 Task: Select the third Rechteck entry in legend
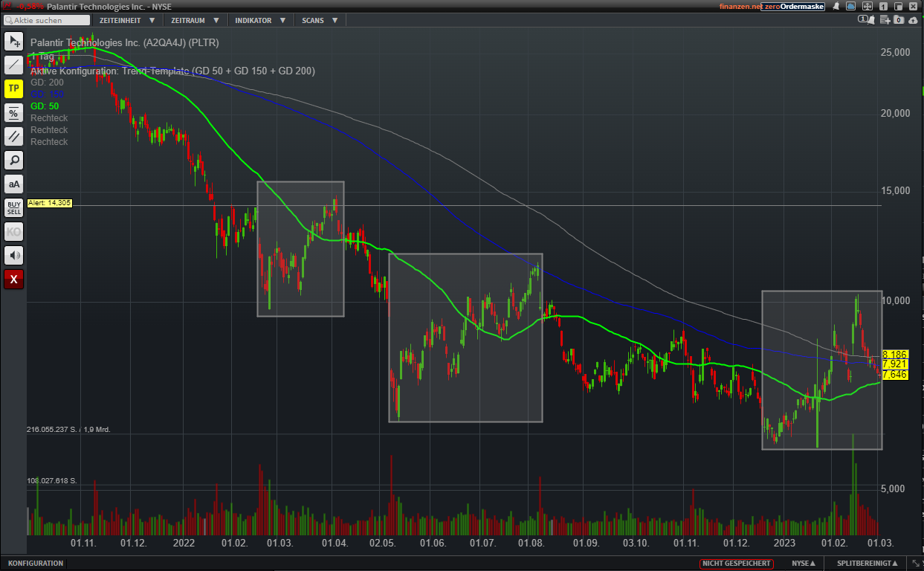click(49, 142)
